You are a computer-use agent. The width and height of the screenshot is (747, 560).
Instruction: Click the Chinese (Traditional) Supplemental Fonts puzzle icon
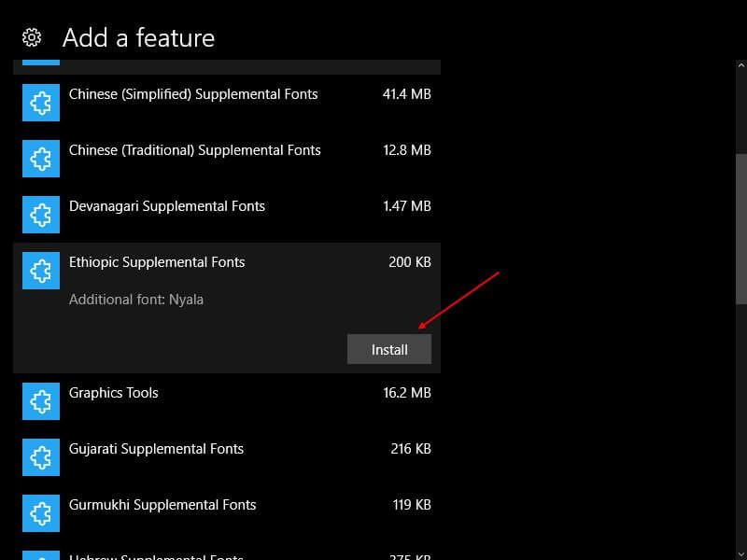(x=41, y=159)
